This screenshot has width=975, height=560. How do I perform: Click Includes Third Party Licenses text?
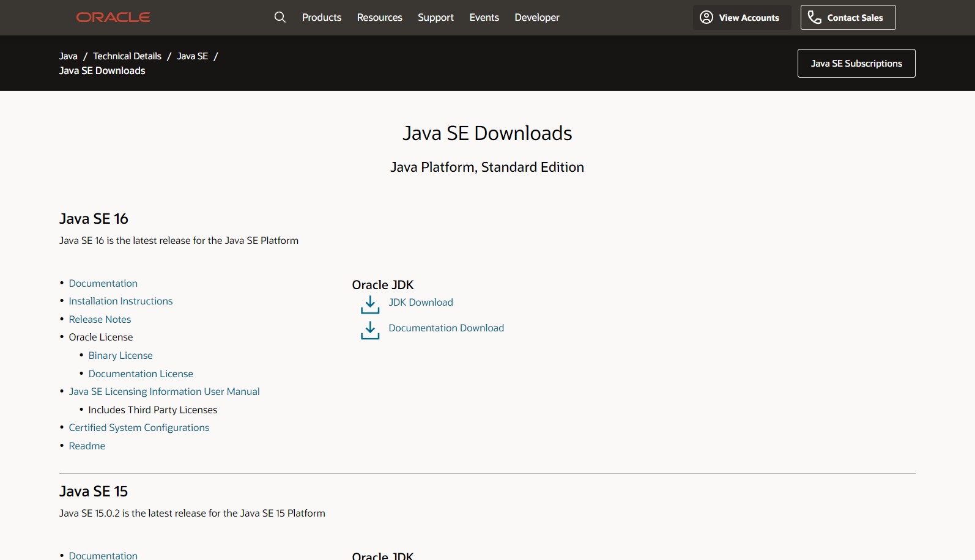click(x=153, y=410)
